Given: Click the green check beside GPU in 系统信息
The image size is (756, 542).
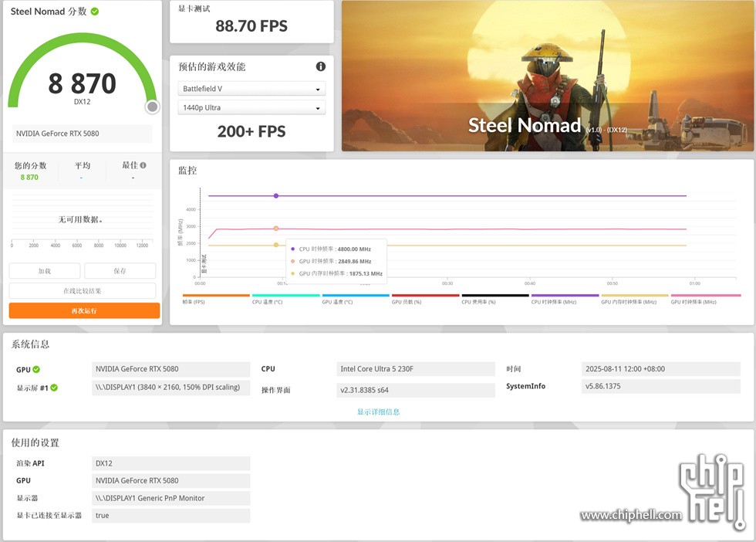Looking at the screenshot, I should [36, 369].
